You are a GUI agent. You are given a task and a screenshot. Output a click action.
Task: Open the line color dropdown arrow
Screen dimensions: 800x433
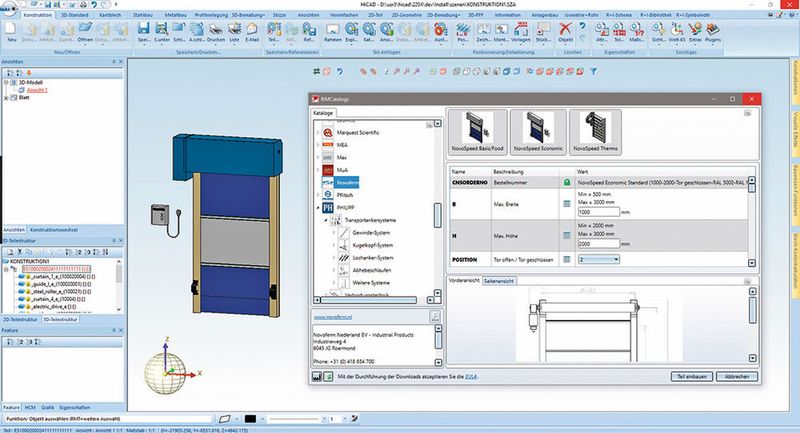pyautogui.click(x=263, y=419)
